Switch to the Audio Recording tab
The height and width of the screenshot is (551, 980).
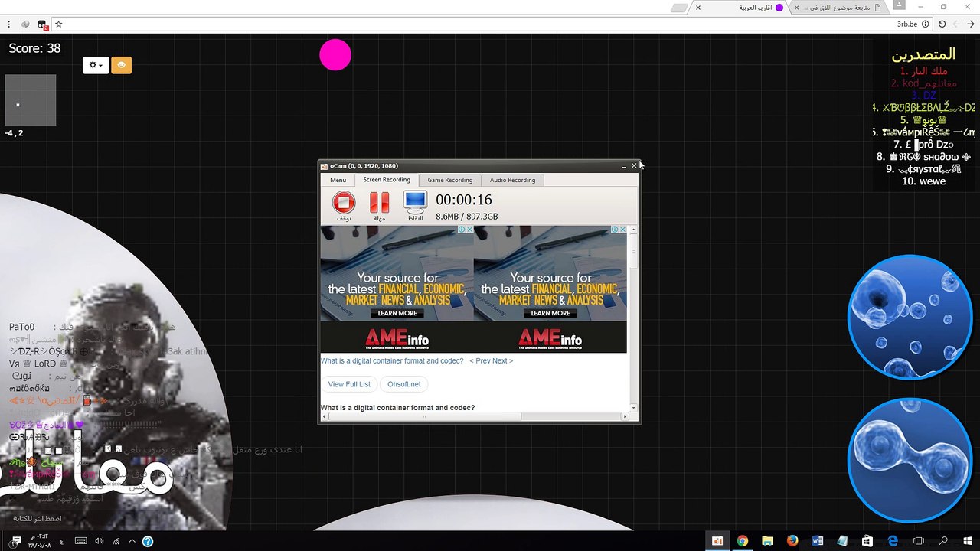(512, 180)
